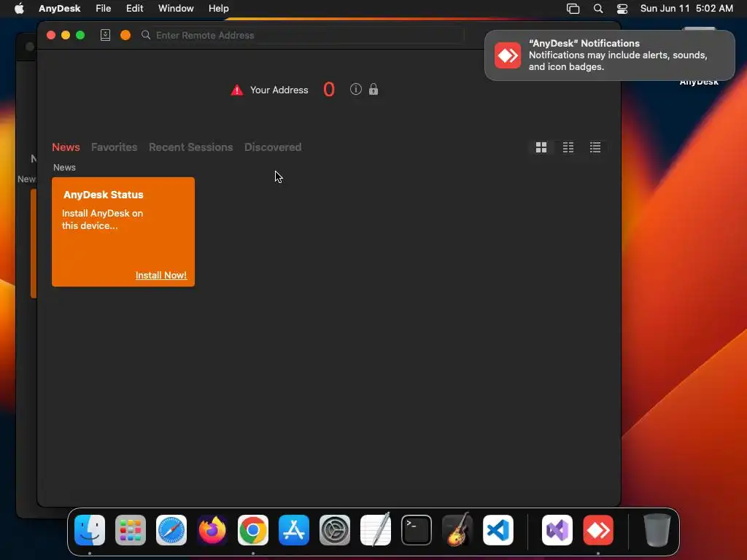
Task: Open the Edit menu
Action: coord(135,9)
